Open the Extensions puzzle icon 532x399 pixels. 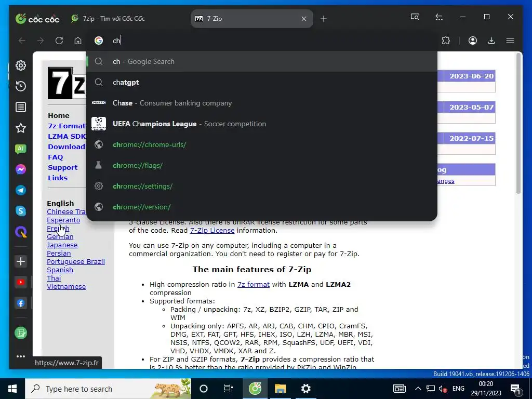click(x=446, y=41)
